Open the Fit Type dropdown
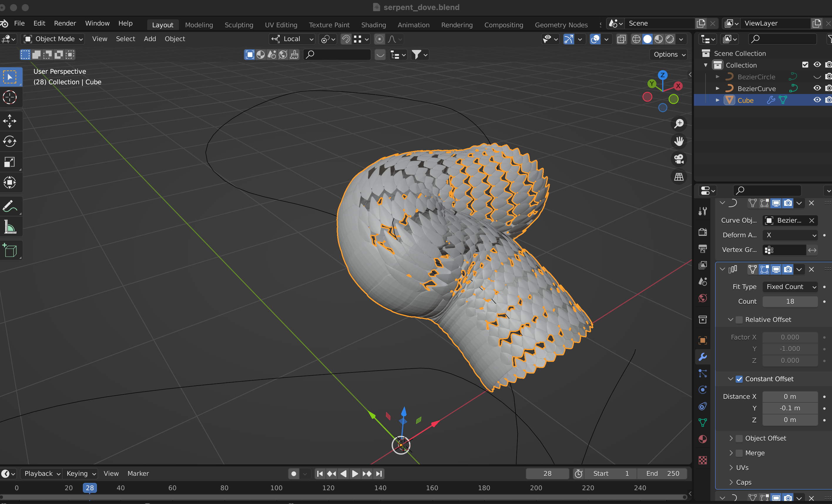Screen dimensions: 832x504 790,287
